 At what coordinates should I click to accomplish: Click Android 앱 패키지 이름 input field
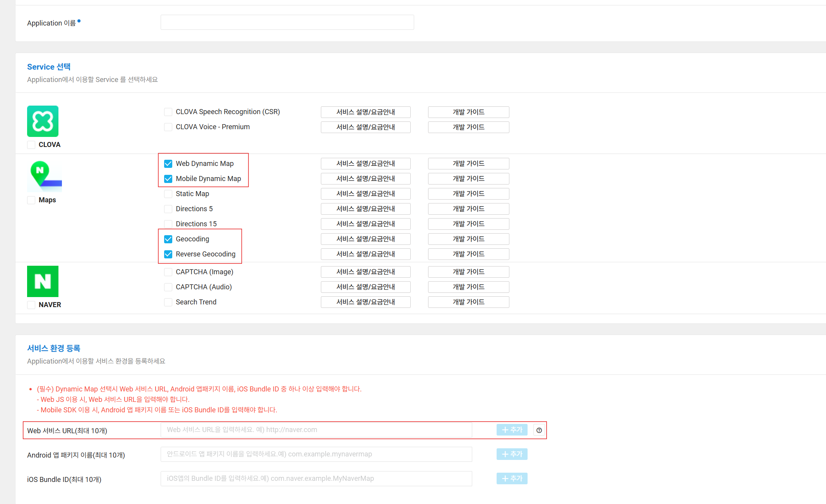[x=316, y=454]
